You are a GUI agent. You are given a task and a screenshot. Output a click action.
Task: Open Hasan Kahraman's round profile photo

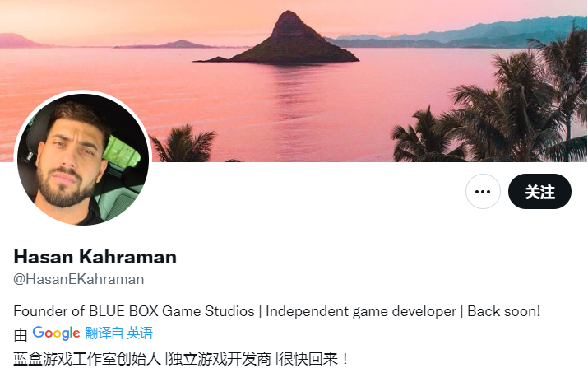[83, 160]
